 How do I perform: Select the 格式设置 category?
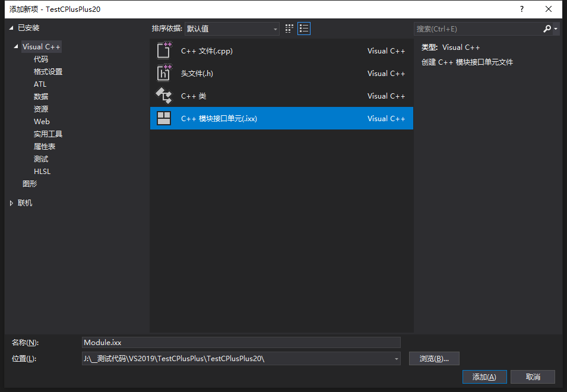point(48,72)
